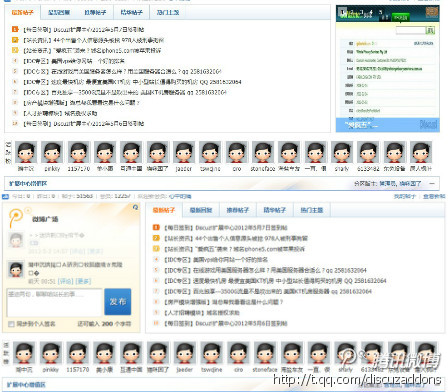Select the 精华帖子 tab in the lower panel
Viewport: 448px width, 392px height.
tap(274, 210)
